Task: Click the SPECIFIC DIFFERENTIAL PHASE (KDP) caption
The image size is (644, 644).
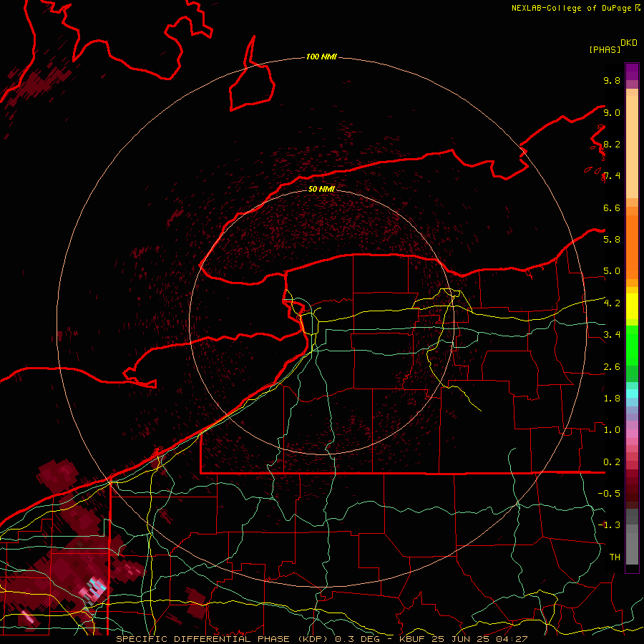Action: 223,639
